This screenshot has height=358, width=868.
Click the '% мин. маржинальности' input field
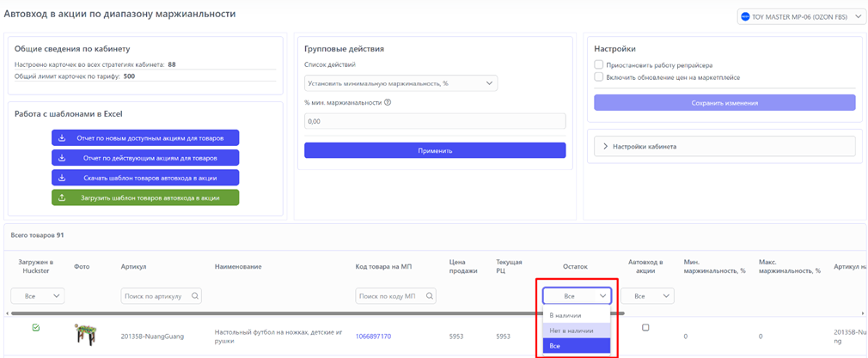(x=434, y=121)
